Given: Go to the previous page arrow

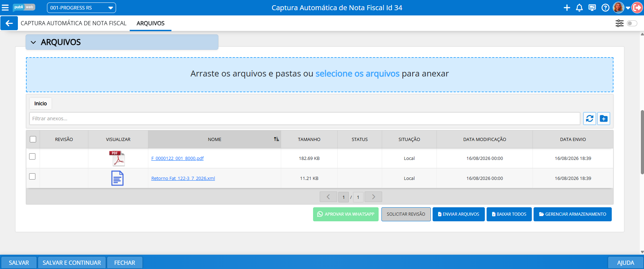Looking at the screenshot, I should [328, 197].
